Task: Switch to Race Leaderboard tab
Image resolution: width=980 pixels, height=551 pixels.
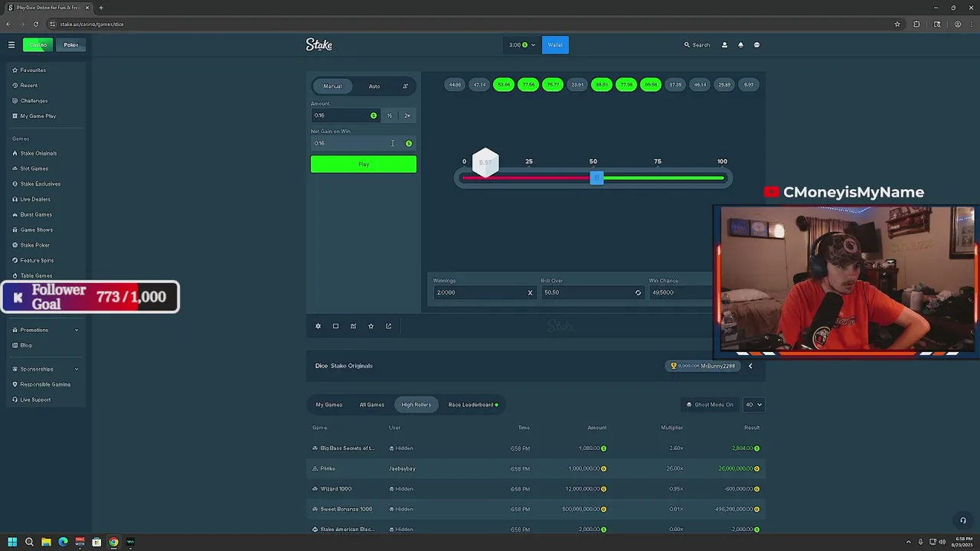Action: pos(472,405)
